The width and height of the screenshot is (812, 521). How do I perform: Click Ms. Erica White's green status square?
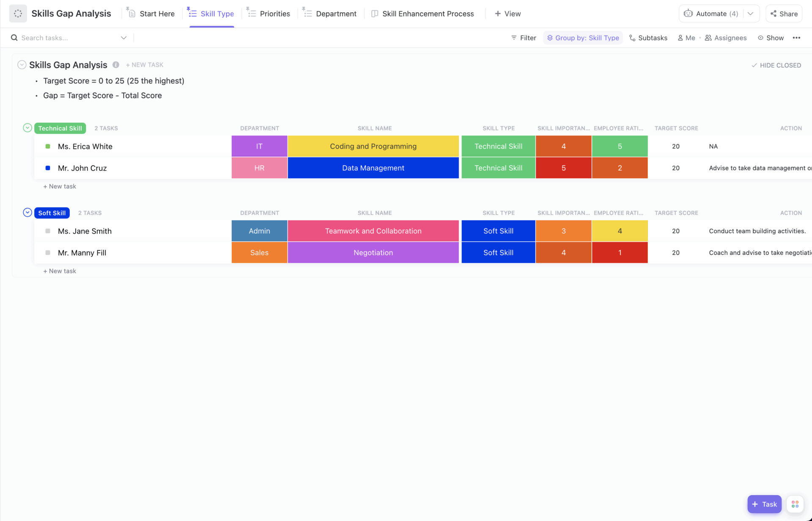(48, 146)
